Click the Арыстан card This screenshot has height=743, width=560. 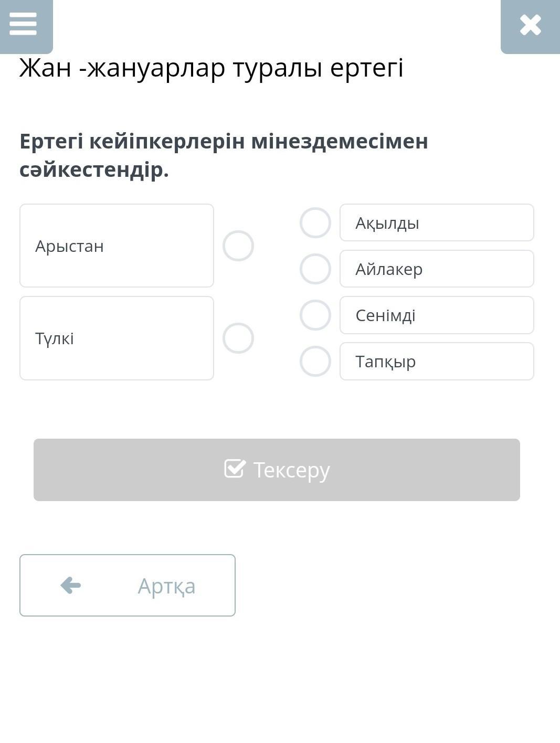click(x=117, y=246)
